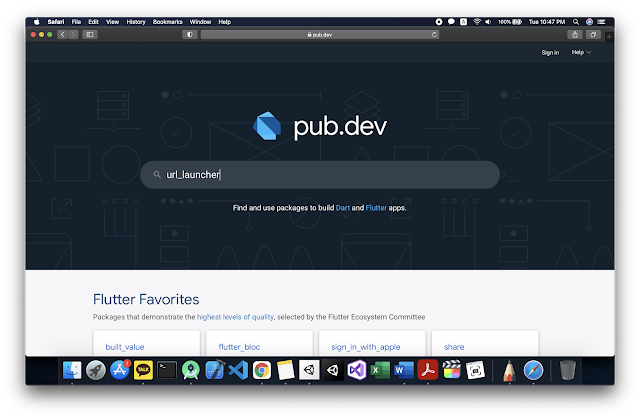Open the flutter_bloc package card

259,344
